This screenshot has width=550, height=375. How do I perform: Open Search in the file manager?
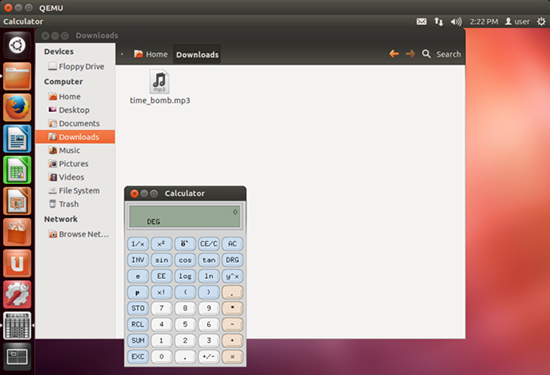(x=442, y=54)
